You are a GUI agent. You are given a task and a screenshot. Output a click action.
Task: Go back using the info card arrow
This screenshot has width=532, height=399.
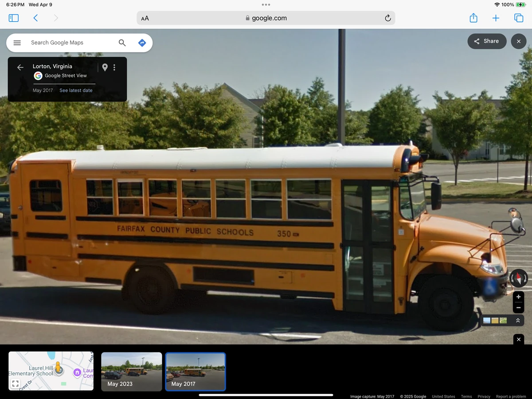(20, 67)
